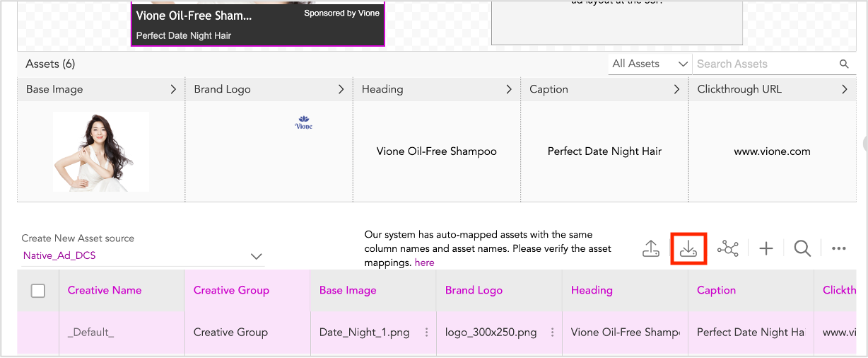Click the magnifier icon in table toolbar
The width and height of the screenshot is (868, 358).
tap(802, 248)
